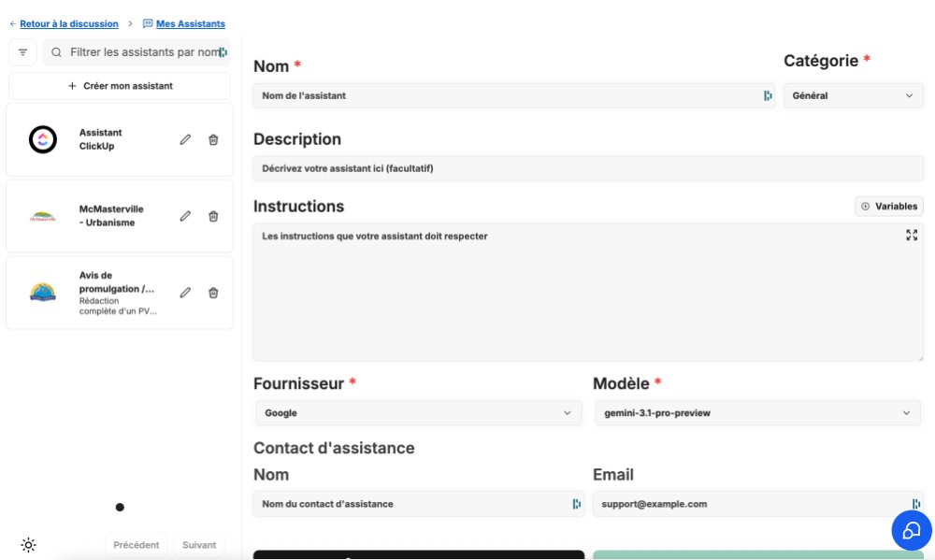The image size is (935, 560).
Task: Click Retour à la discussion link
Action: coord(68,23)
